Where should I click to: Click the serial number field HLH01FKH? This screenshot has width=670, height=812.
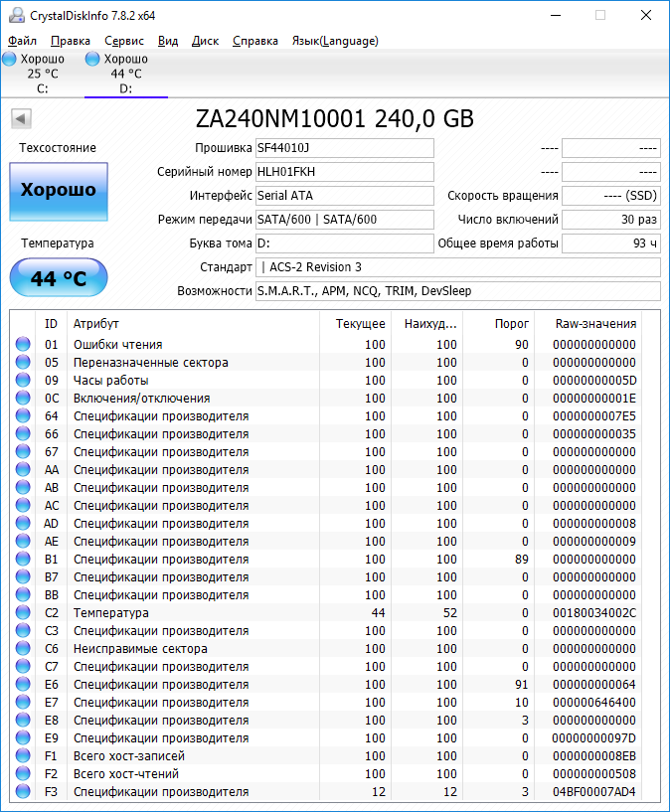point(345,172)
